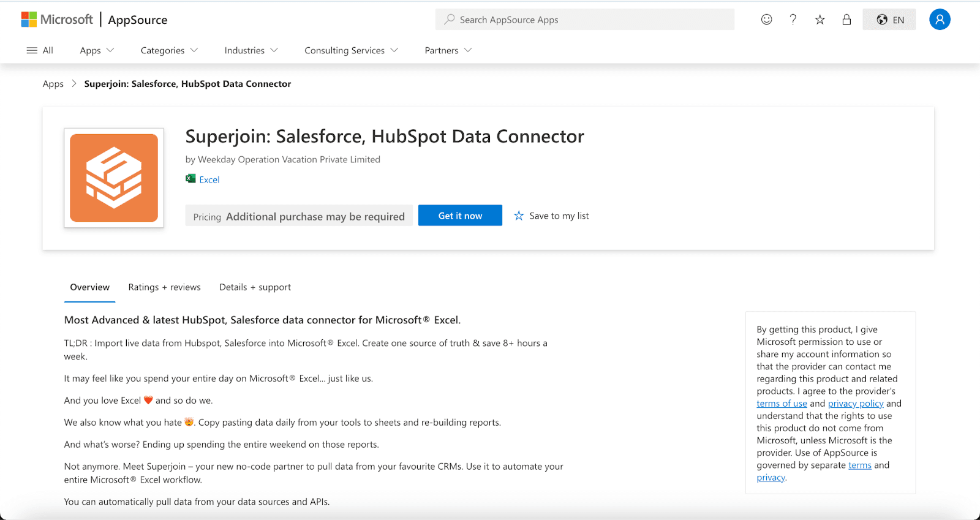
Task: Open the Excel product link
Action: click(209, 179)
